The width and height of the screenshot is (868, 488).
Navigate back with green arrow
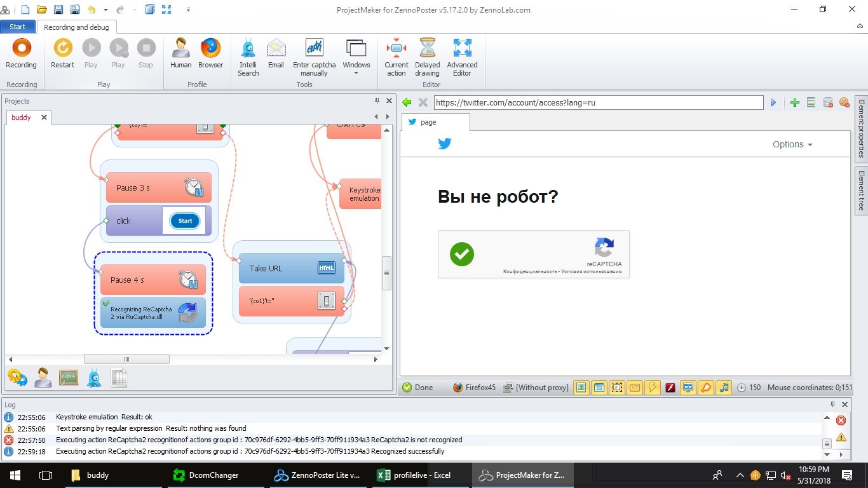[x=407, y=102]
